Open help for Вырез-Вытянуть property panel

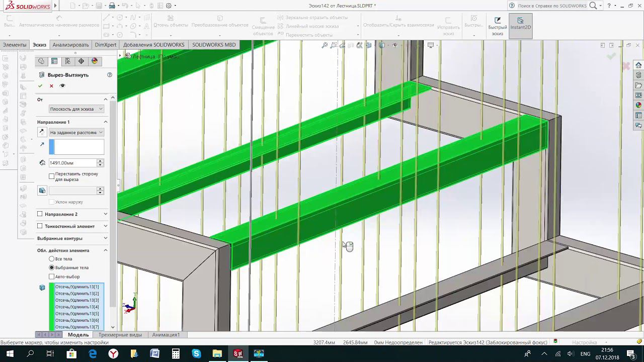point(110,75)
